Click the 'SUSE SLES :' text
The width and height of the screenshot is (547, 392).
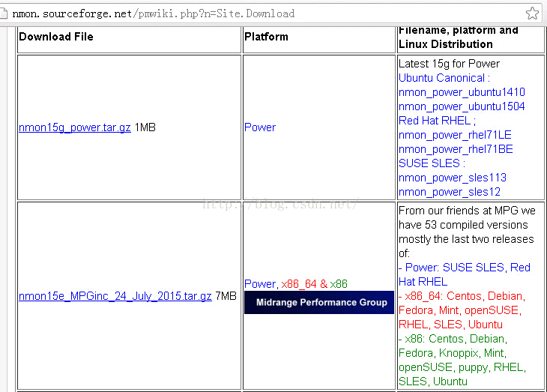(432, 163)
